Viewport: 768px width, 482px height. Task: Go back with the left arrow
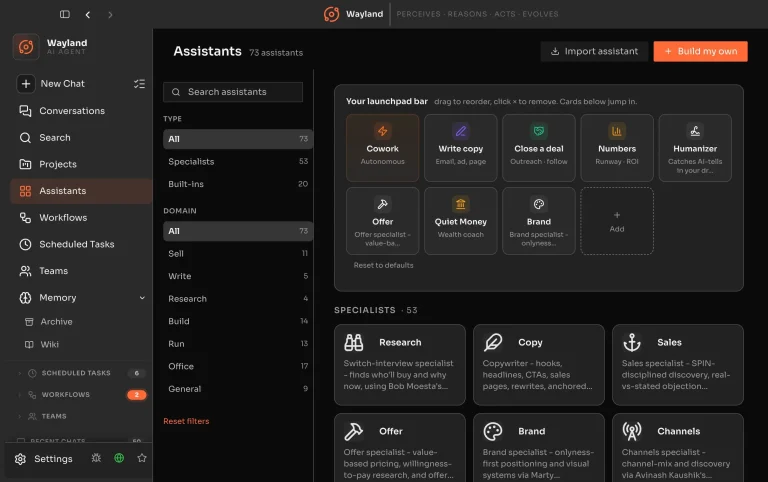click(x=88, y=15)
